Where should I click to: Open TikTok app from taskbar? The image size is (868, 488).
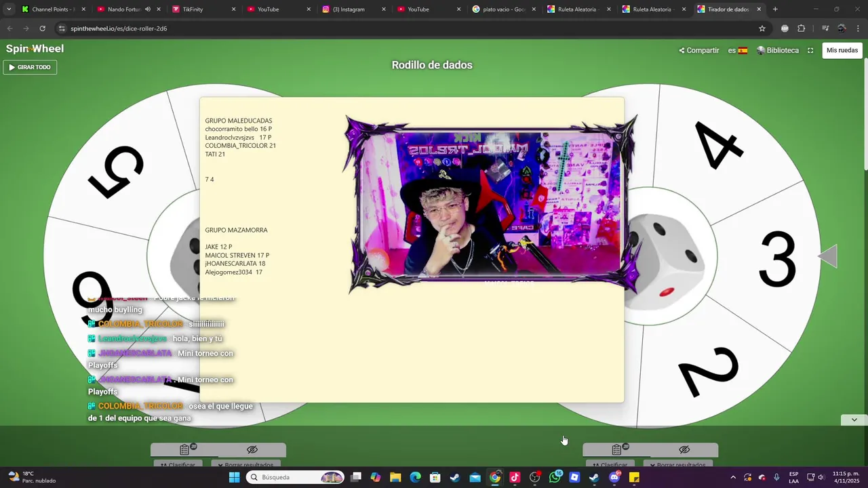515,477
